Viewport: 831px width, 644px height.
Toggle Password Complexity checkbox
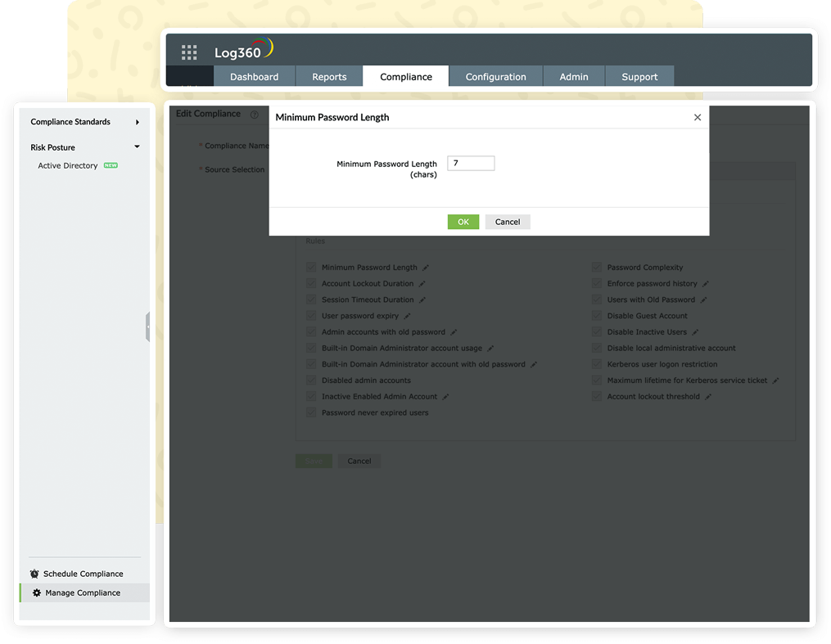[597, 267]
